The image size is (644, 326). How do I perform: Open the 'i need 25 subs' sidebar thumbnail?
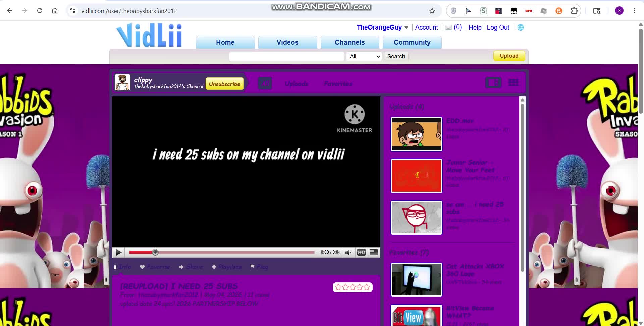(x=417, y=218)
